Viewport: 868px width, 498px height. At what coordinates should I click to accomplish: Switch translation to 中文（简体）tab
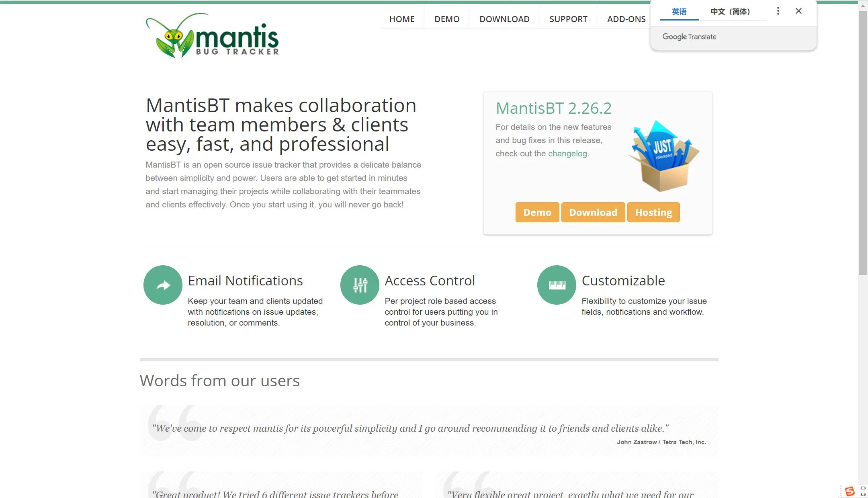coord(730,12)
